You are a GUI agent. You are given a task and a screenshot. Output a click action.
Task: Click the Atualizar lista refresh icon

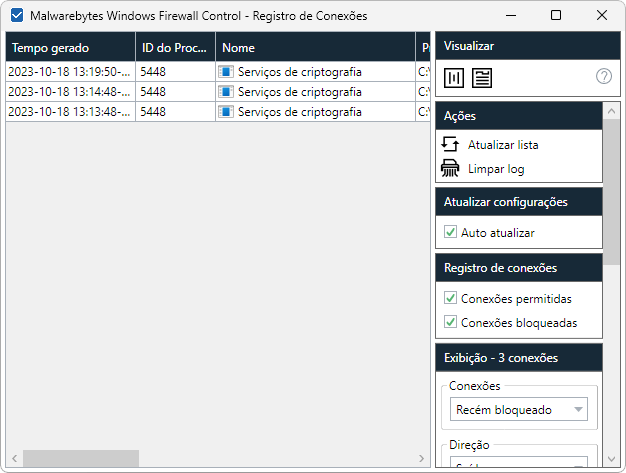pos(450,145)
